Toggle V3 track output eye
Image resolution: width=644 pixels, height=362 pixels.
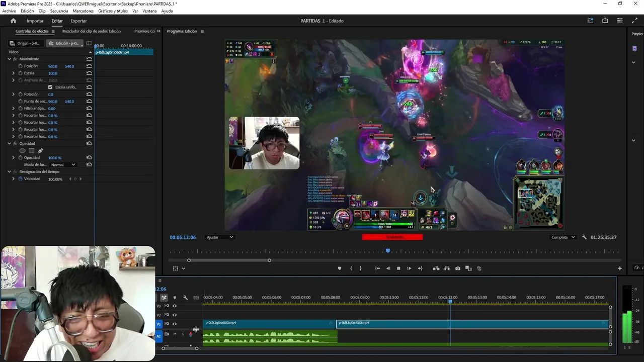[175, 306]
